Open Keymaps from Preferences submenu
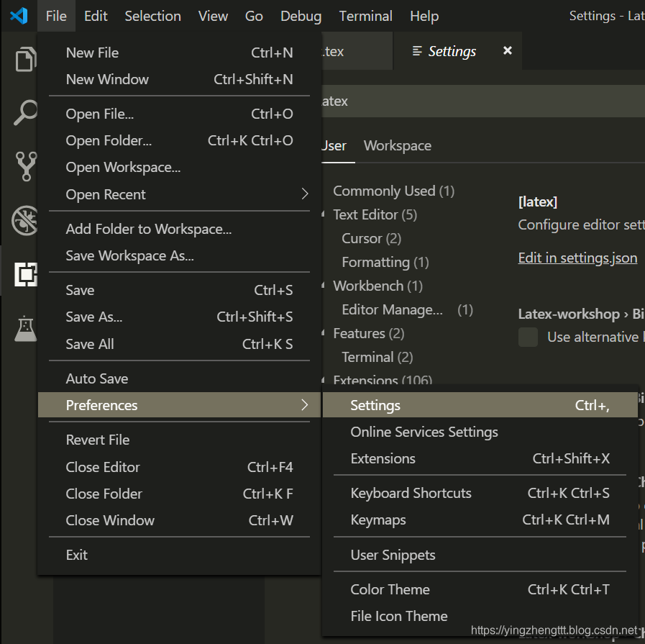The width and height of the screenshot is (645, 644). pyautogui.click(x=480, y=520)
